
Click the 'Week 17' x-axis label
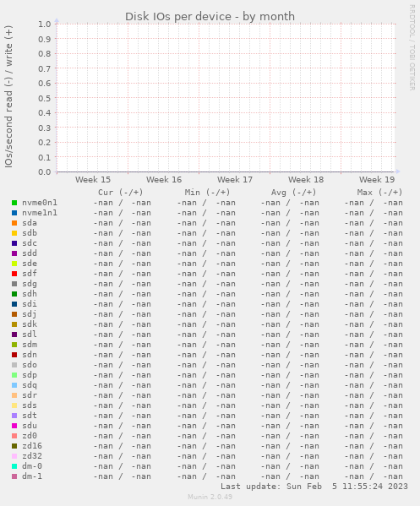pyautogui.click(x=235, y=180)
